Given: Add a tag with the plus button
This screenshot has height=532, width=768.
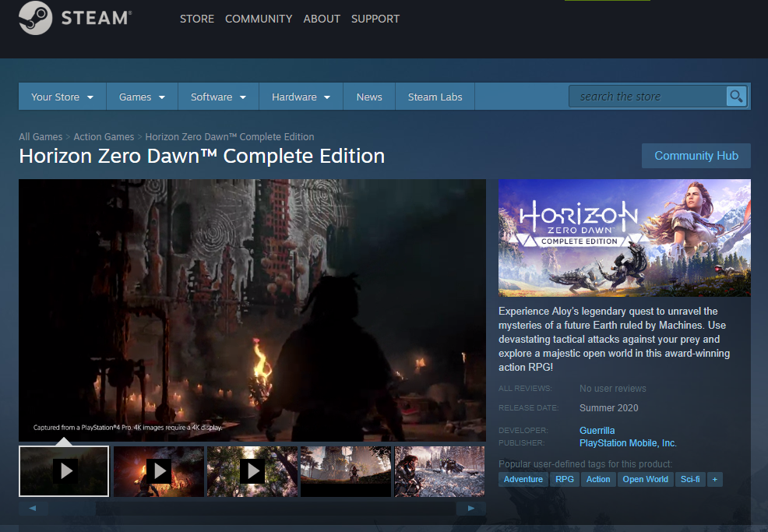Looking at the screenshot, I should coord(714,479).
